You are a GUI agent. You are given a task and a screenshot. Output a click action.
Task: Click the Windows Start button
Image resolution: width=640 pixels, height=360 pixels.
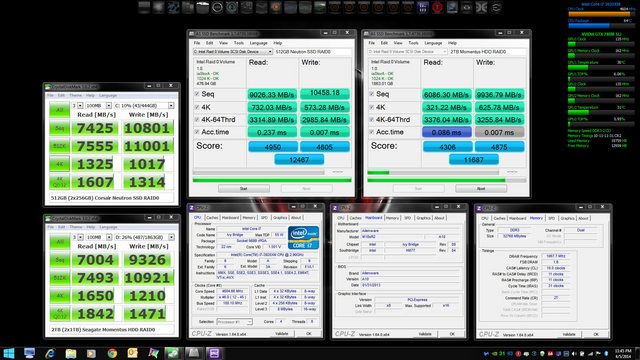click(x=9, y=353)
